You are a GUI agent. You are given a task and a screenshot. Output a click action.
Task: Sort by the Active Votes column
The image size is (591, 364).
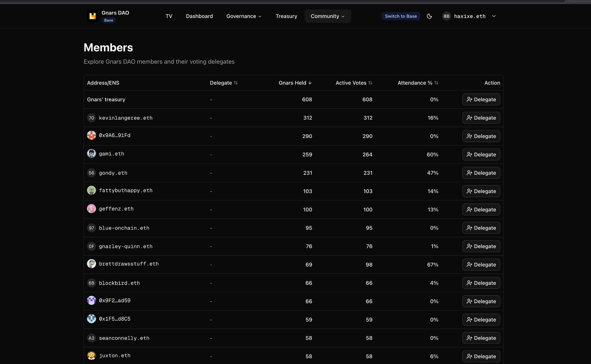pyautogui.click(x=354, y=83)
